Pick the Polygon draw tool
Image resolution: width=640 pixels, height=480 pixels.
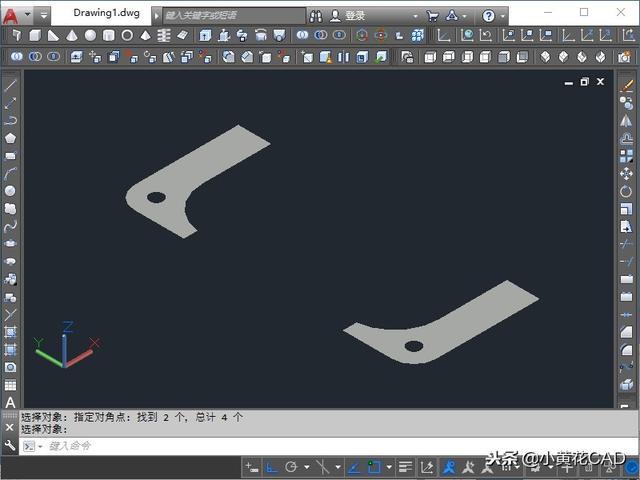(x=10, y=138)
